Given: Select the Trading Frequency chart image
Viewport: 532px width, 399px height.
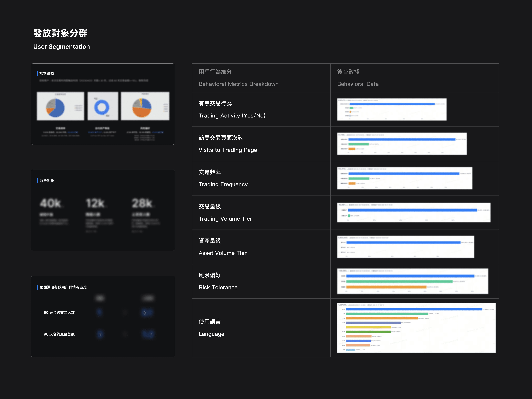Looking at the screenshot, I should click(x=405, y=178).
